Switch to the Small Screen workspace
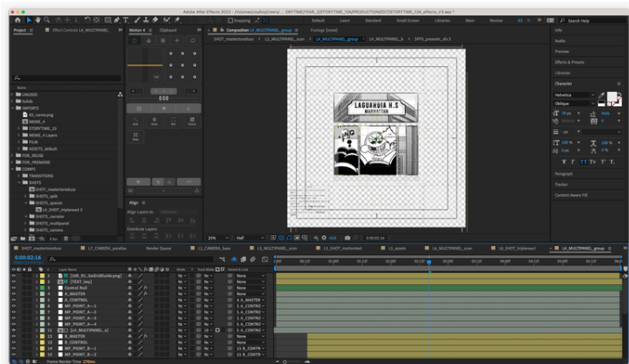The height and width of the screenshot is (364, 629). (408, 21)
